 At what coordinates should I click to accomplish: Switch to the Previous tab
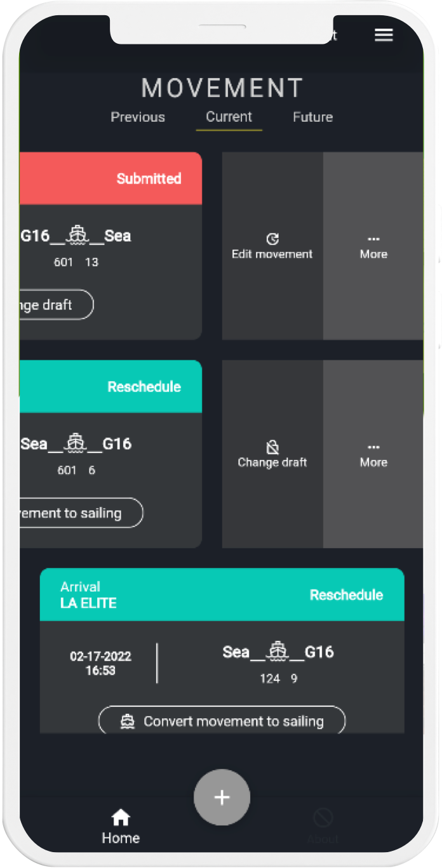click(137, 117)
